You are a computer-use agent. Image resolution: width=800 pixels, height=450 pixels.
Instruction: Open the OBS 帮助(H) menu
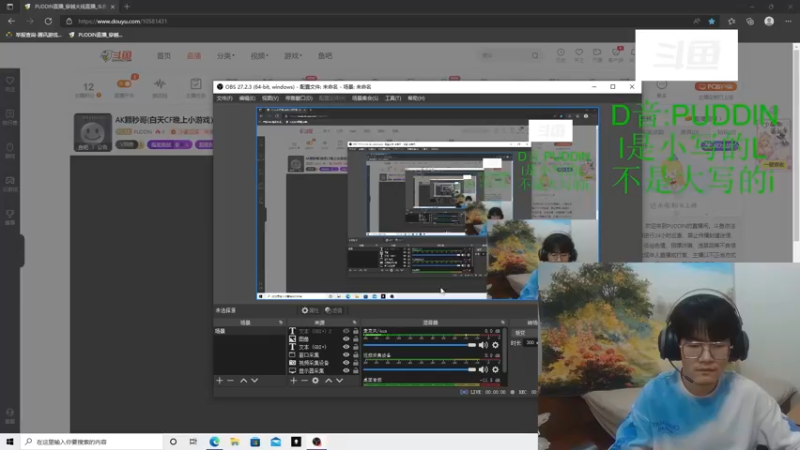tap(416, 98)
